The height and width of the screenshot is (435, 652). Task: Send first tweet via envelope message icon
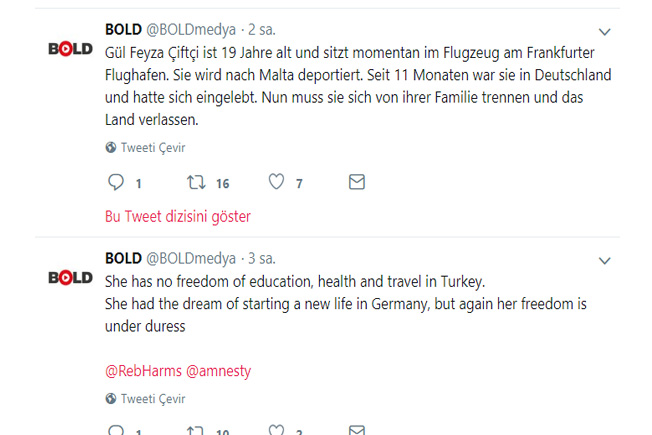click(x=356, y=183)
